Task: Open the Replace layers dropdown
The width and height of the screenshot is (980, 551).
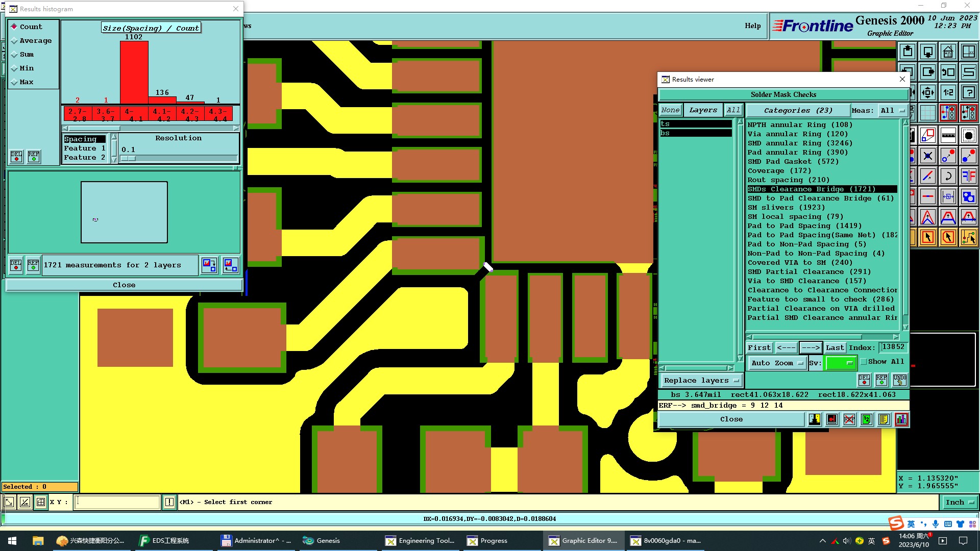Action: [x=701, y=381]
